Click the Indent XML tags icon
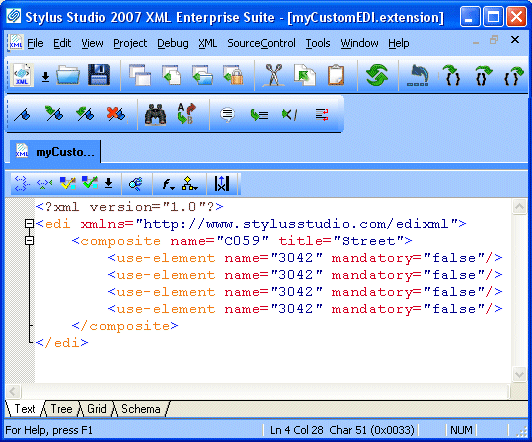Viewport: 532px width, 442px height. (x=21, y=184)
